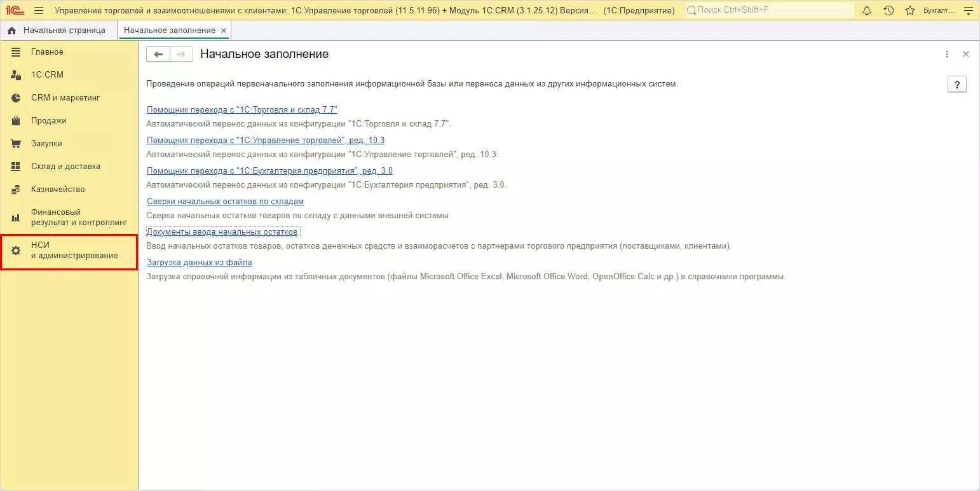Click description mentioning конфигурации 1С:Бухгалтерия предприятия ред. 3.0

326,184
